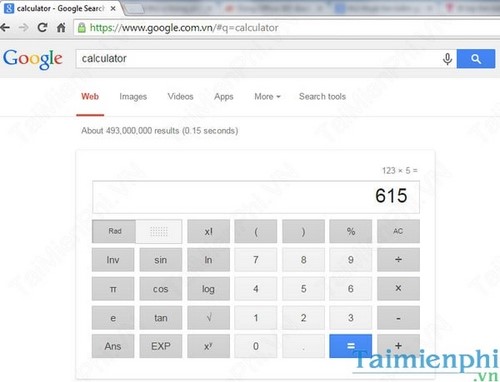Click the number 4 key
The height and width of the screenshot is (382, 500).
tap(256, 289)
